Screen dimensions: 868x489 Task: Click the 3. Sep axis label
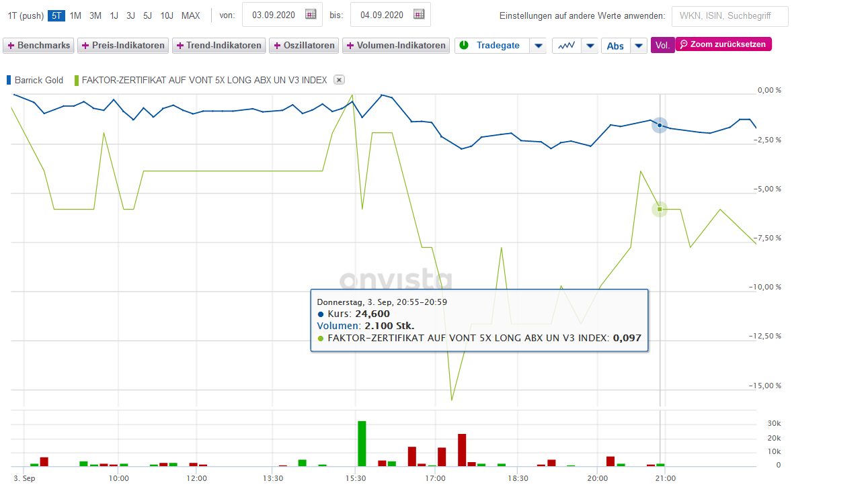(24, 478)
